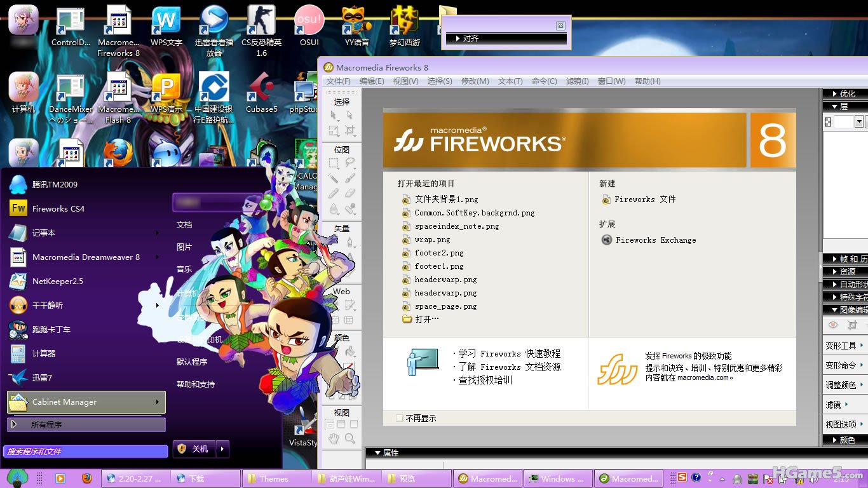The height and width of the screenshot is (488, 868).
Task: Select the Rubber Stamp tool
Action: [x=349, y=209]
